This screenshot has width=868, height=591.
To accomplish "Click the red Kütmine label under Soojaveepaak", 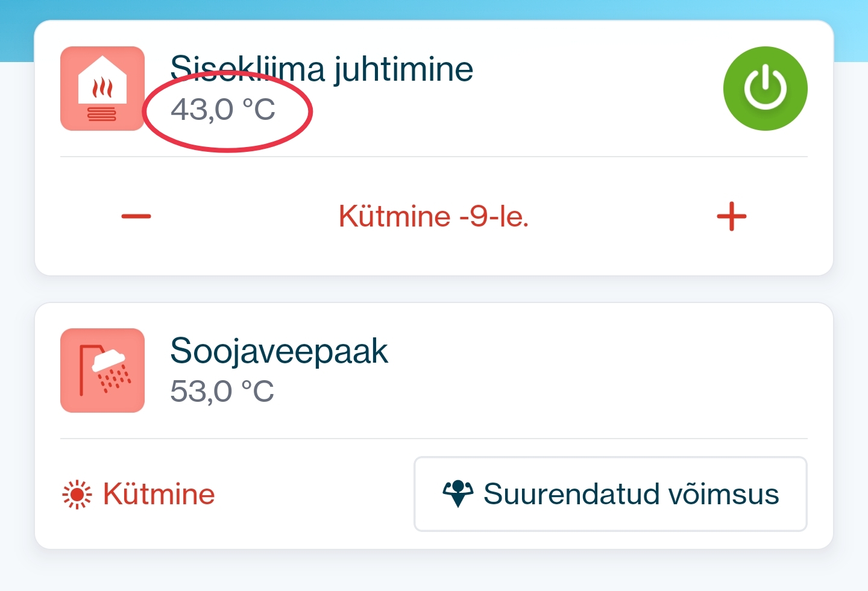I will pyautogui.click(x=159, y=495).
